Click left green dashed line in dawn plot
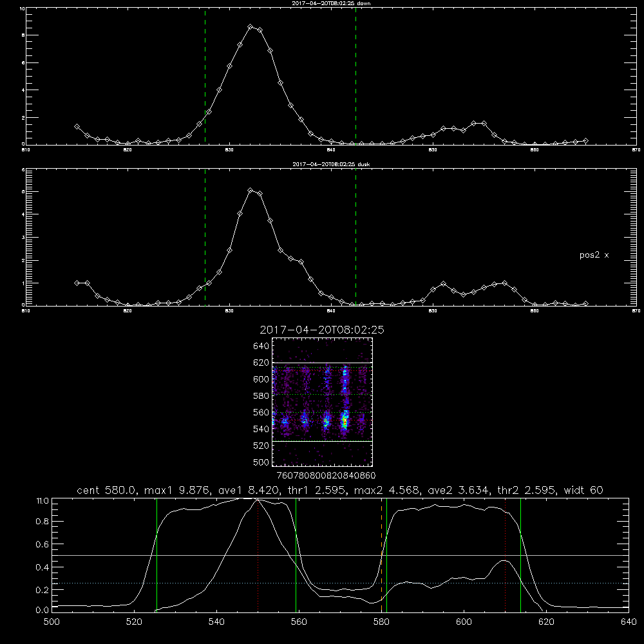The image size is (644, 644). click(205, 77)
